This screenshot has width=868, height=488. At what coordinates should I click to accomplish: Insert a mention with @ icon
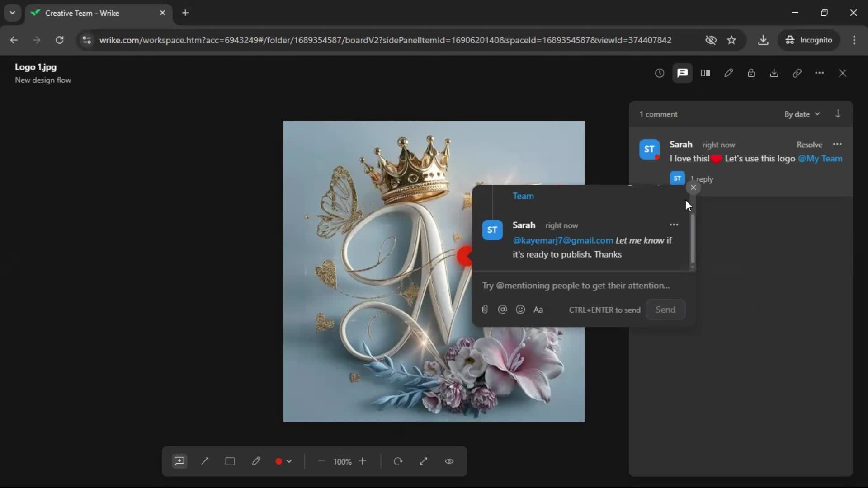(502, 310)
